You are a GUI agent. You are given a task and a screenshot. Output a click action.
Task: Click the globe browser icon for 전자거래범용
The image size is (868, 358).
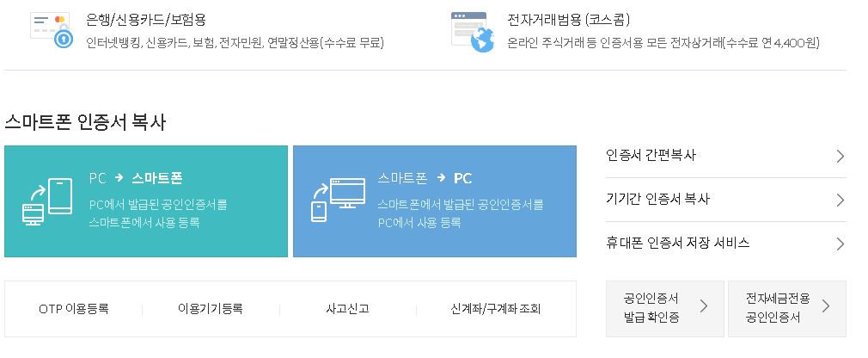pos(472,32)
